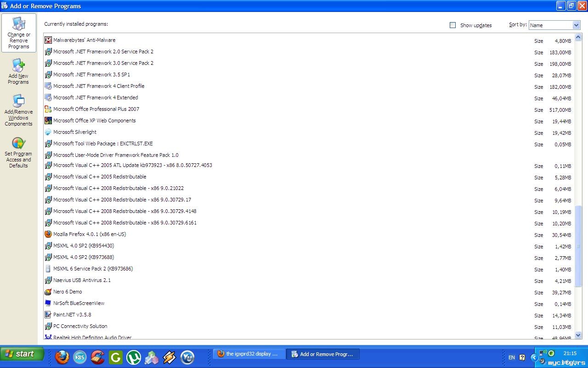Click the Microsoft Silverlight icon
The image size is (588, 368).
click(48, 132)
